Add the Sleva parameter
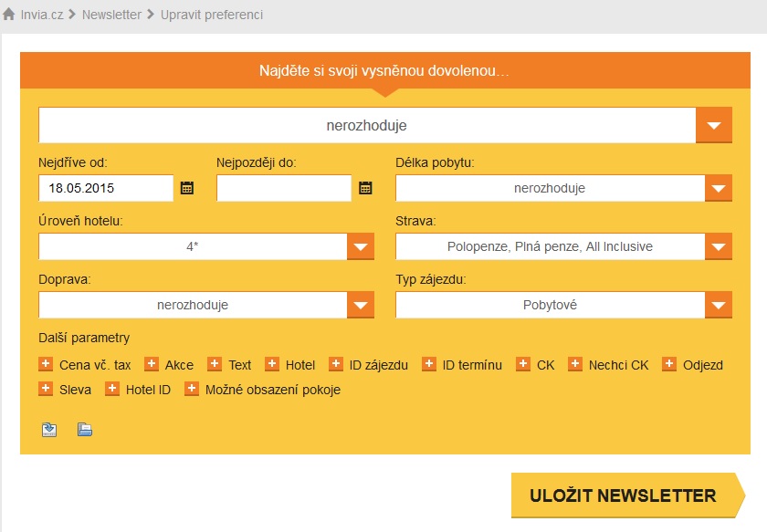This screenshot has width=767, height=532. coord(46,389)
